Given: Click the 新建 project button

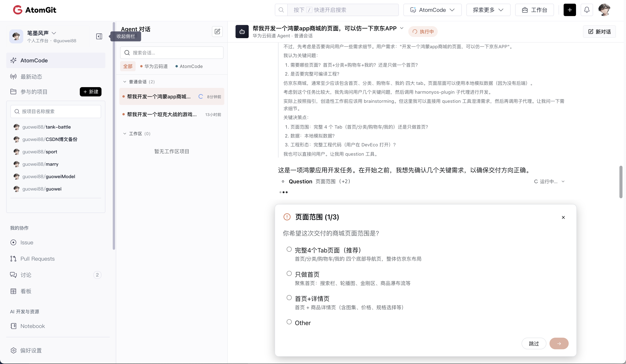Looking at the screenshot, I should [90, 92].
